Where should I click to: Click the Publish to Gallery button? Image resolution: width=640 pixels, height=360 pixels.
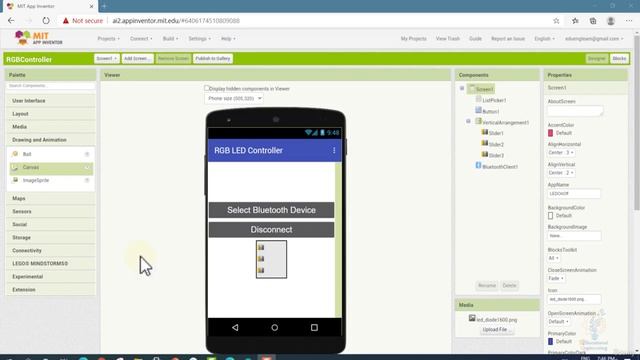(213, 58)
